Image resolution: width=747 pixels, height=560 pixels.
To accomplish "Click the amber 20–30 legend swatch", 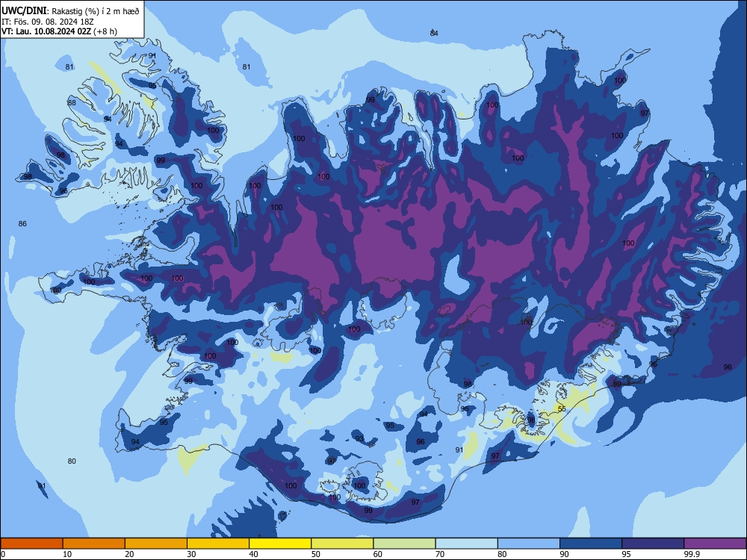I will (156, 544).
